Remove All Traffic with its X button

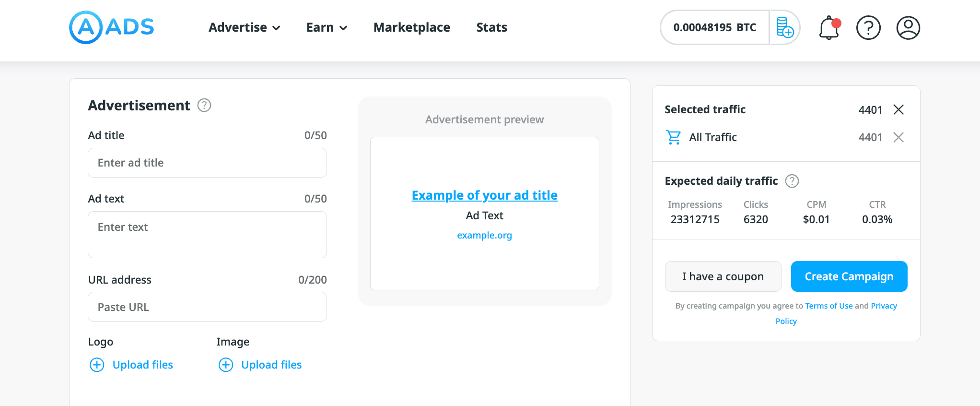(x=898, y=137)
